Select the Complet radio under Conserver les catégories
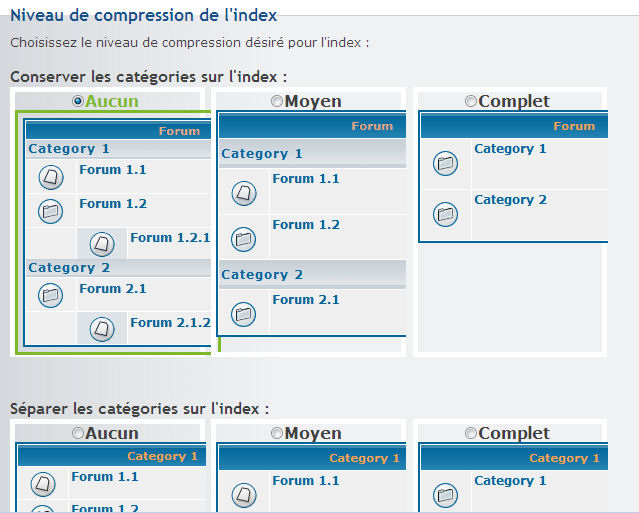This screenshot has height=513, width=639. coord(471,101)
